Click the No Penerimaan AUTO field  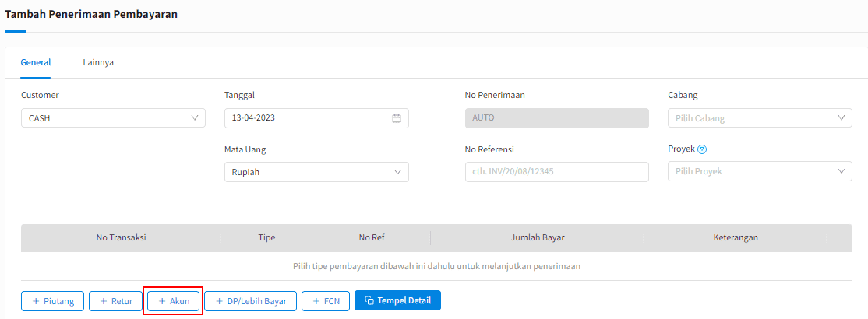pos(557,118)
